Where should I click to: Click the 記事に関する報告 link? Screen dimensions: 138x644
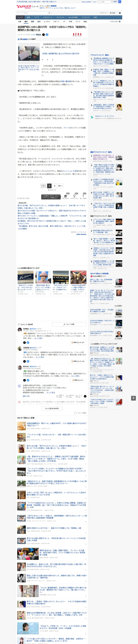[x=24, y=198]
